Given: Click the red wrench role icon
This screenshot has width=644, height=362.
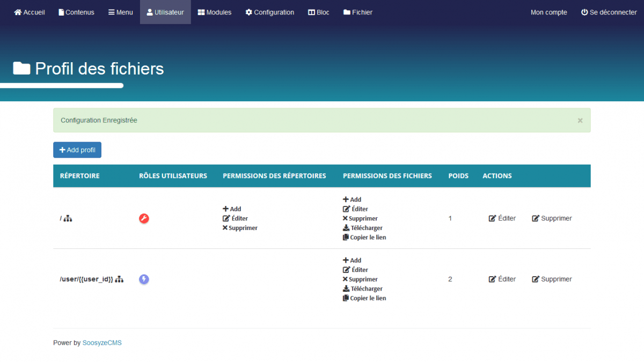Looking at the screenshot, I should pos(144,218).
